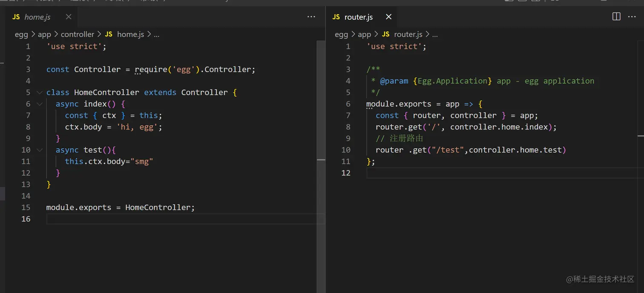Click 'use strict' on line 1 of home.js

(75, 46)
